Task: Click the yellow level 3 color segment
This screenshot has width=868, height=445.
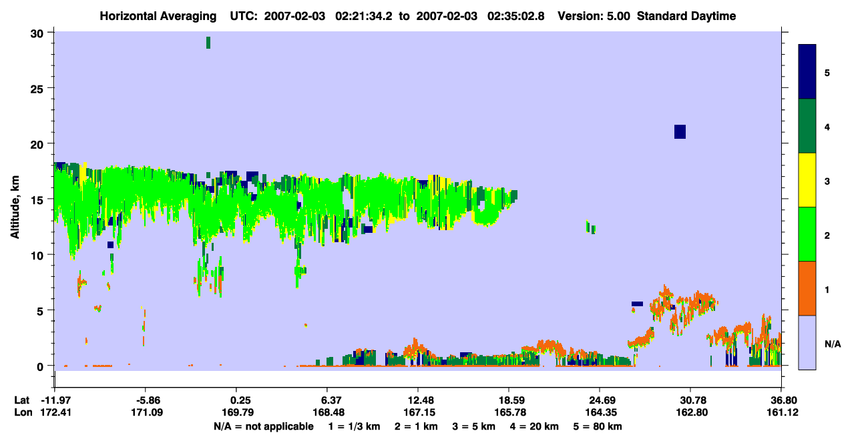Action: [807, 180]
